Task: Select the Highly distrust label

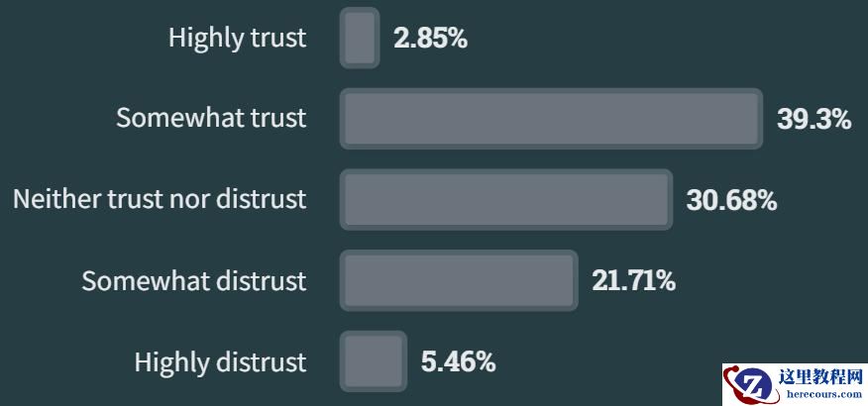Action: [x=220, y=362]
